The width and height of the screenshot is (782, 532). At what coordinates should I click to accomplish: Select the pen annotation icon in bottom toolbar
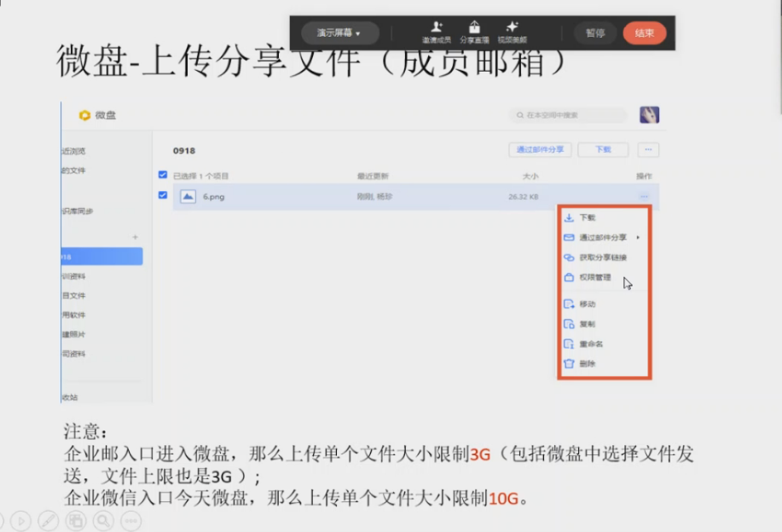pos(48,520)
